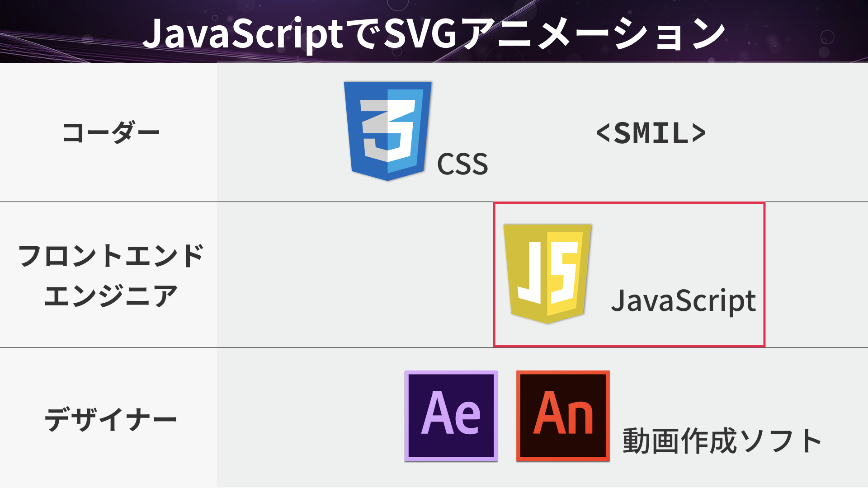Click the 'フロントエンド' label text

[111, 256]
